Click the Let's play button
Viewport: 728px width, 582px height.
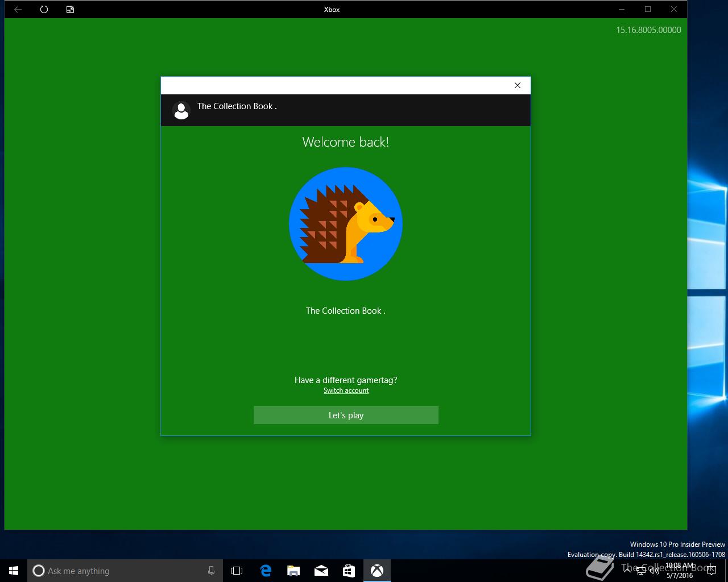coord(346,415)
